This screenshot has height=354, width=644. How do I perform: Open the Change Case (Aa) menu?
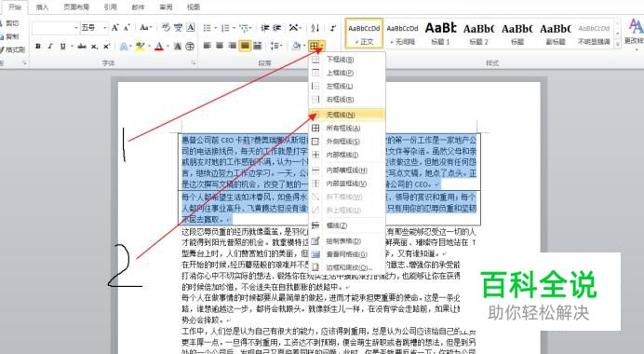coord(145,28)
